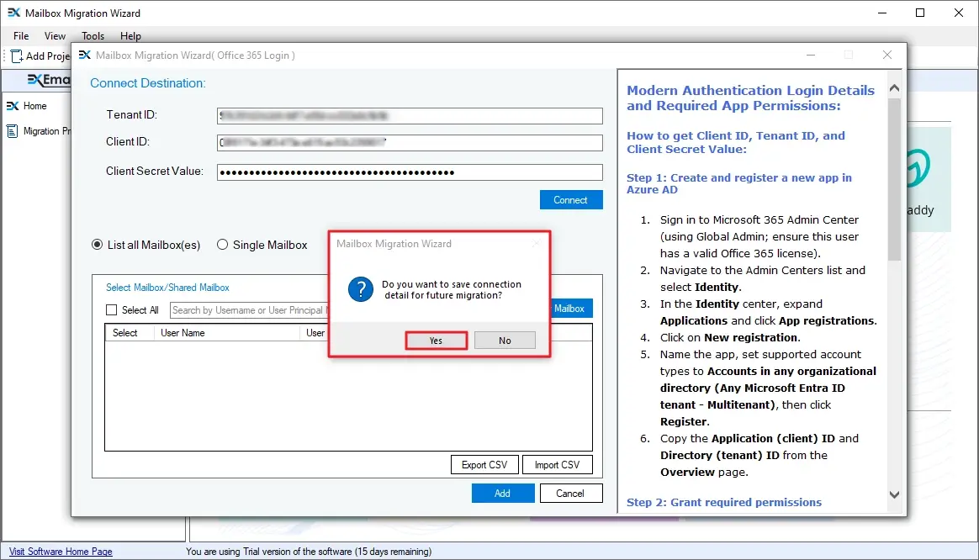Click the down chevron on help panel scrollbar
Screen dimensions: 979x560
coord(894,495)
